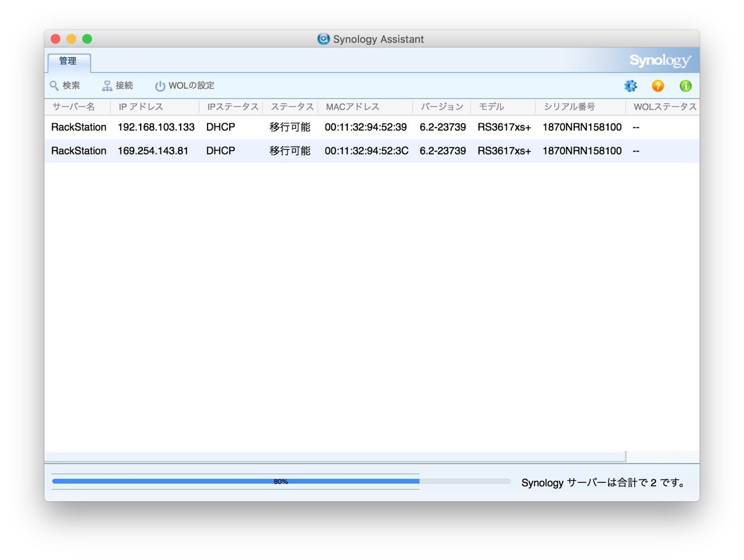Click IP address 192.168.103.133
The width and height of the screenshot is (744, 560).
click(156, 127)
